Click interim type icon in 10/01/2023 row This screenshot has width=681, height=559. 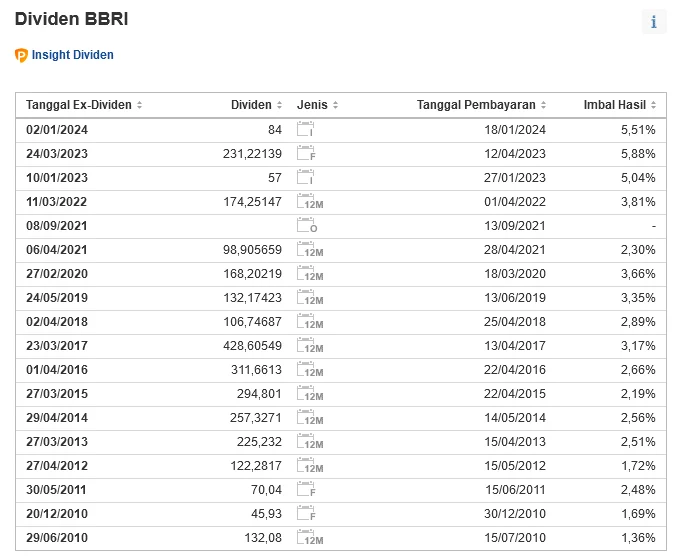pyautogui.click(x=306, y=177)
